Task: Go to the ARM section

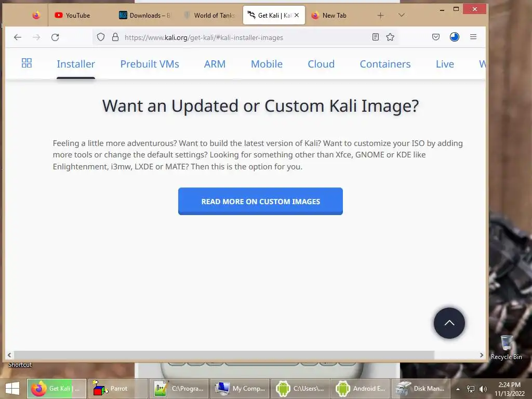Action: [x=215, y=64]
